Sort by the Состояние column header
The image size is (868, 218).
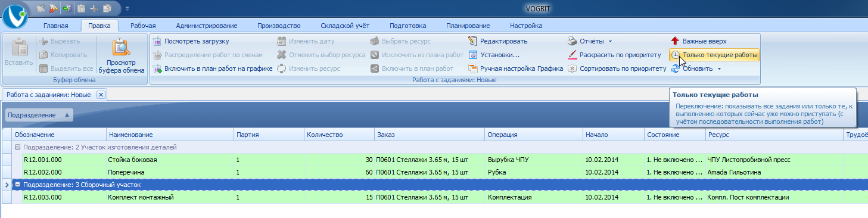(x=675, y=135)
